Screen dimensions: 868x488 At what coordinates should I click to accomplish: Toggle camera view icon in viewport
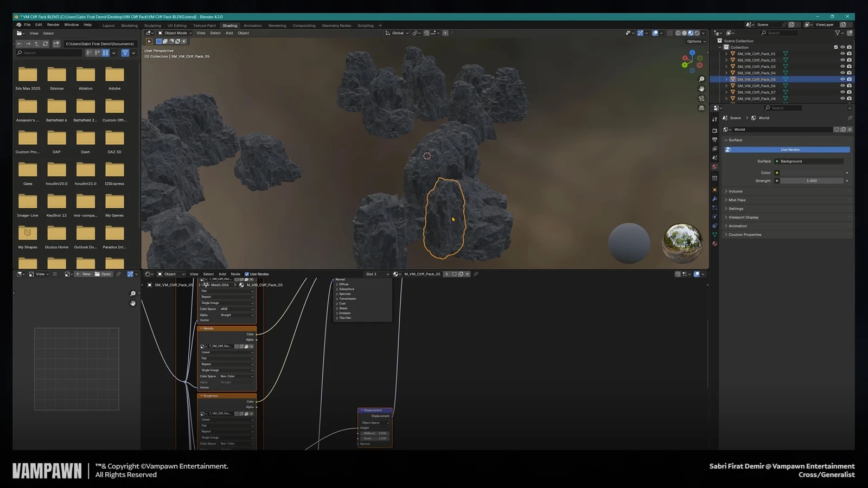(x=701, y=99)
